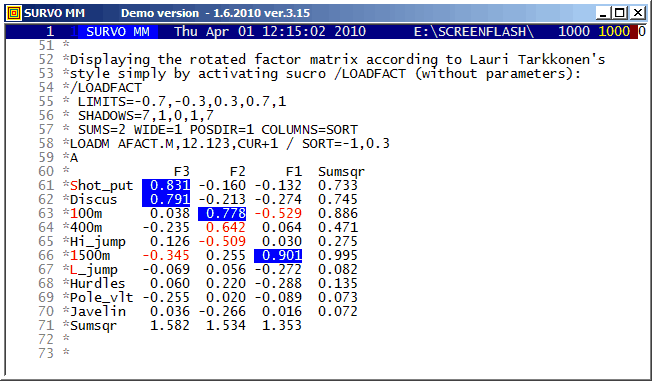
Task: Click the COLUMNS=SORT specification
Action: pos(309,130)
